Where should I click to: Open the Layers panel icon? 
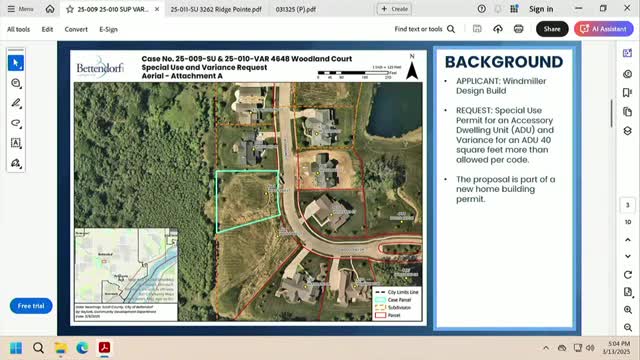(x=627, y=131)
